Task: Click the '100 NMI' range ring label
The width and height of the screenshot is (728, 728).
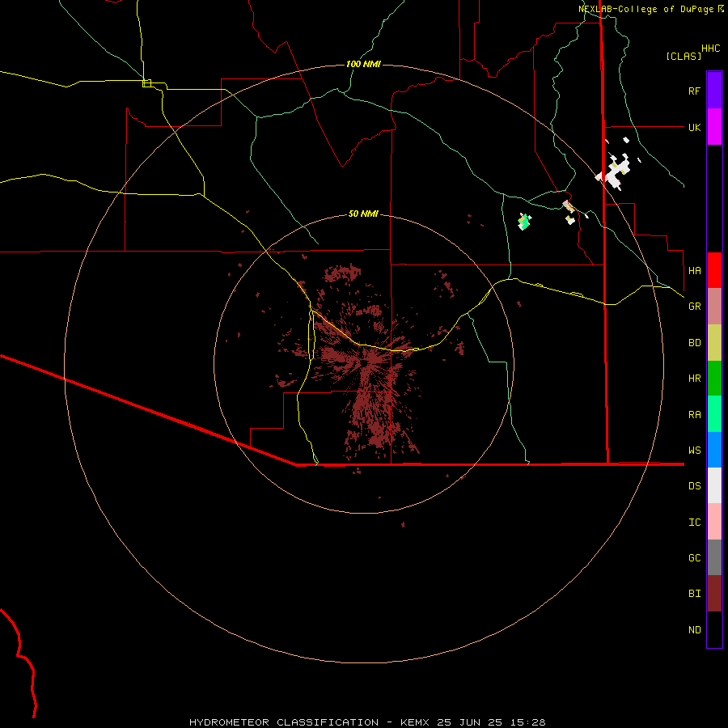Action: 363,64
